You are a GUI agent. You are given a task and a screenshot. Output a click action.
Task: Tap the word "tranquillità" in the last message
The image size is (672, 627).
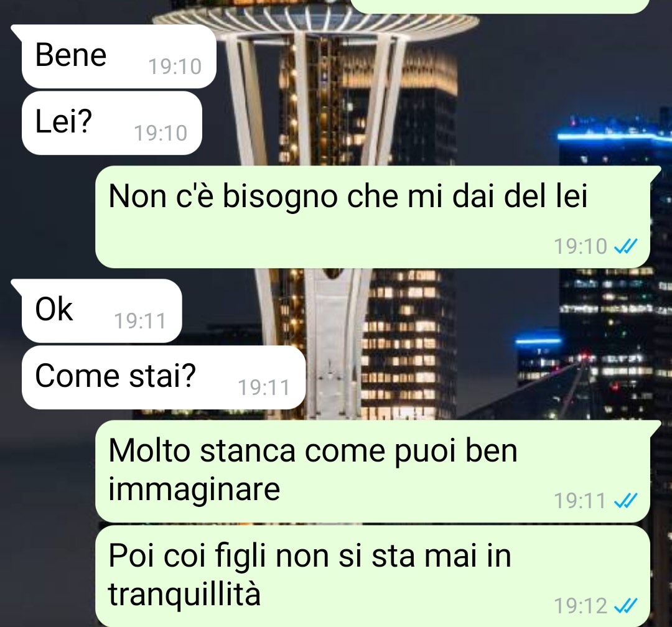184,594
